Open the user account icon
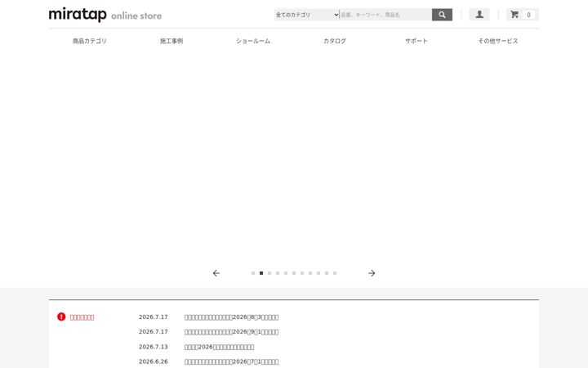588x368 pixels. pyautogui.click(x=479, y=15)
